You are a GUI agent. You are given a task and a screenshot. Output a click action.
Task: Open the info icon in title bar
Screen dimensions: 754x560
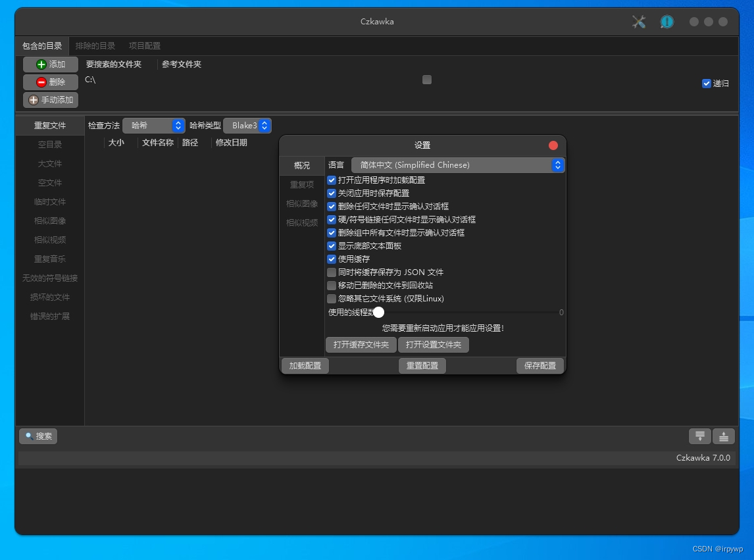pos(667,22)
